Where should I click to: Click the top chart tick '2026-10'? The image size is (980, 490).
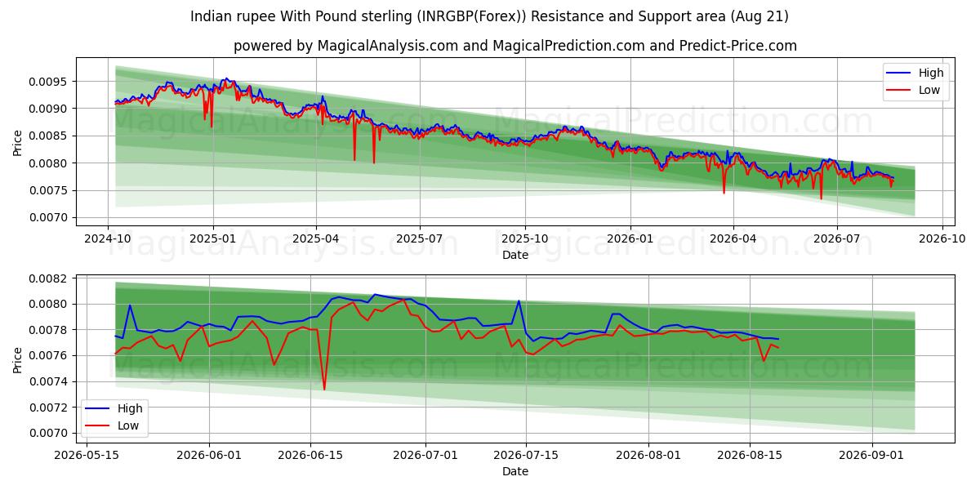pyautogui.click(x=942, y=239)
